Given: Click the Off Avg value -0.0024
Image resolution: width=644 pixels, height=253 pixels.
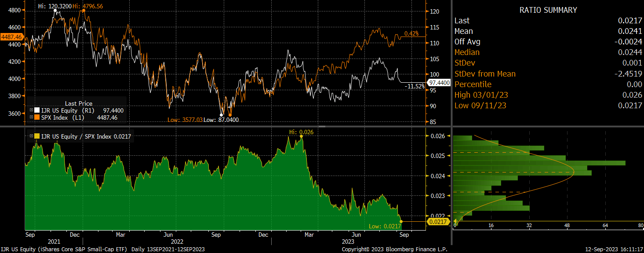Looking at the screenshot, I should pyautogui.click(x=629, y=42).
